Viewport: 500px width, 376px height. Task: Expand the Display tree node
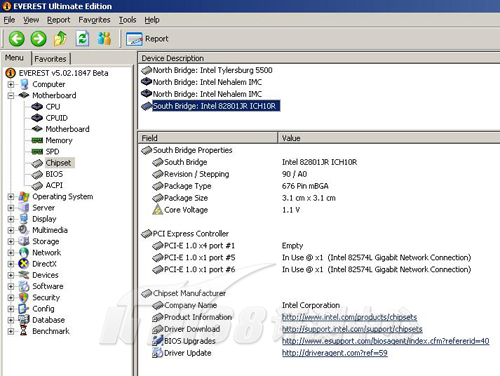[11, 219]
